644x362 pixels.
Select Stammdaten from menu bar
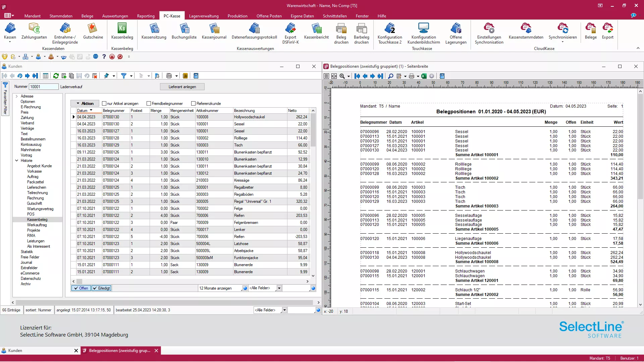pos(61,16)
